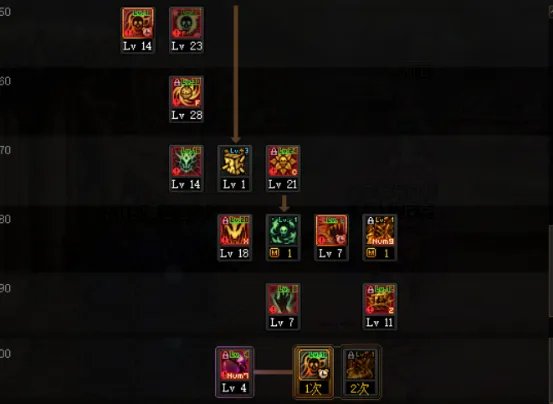Click the dark skull ring skill Lv 23
Image resolution: width=553 pixels, height=404 pixels.
click(186, 23)
